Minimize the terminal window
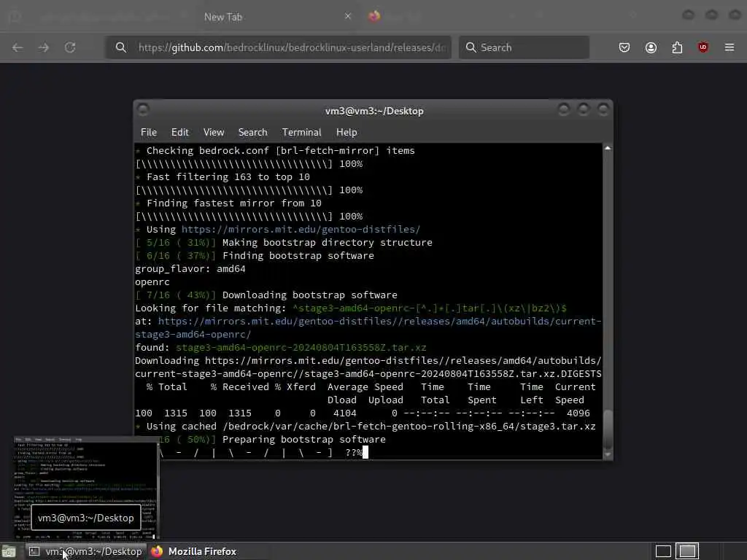Viewport: 747px width, 560px height. point(564,110)
